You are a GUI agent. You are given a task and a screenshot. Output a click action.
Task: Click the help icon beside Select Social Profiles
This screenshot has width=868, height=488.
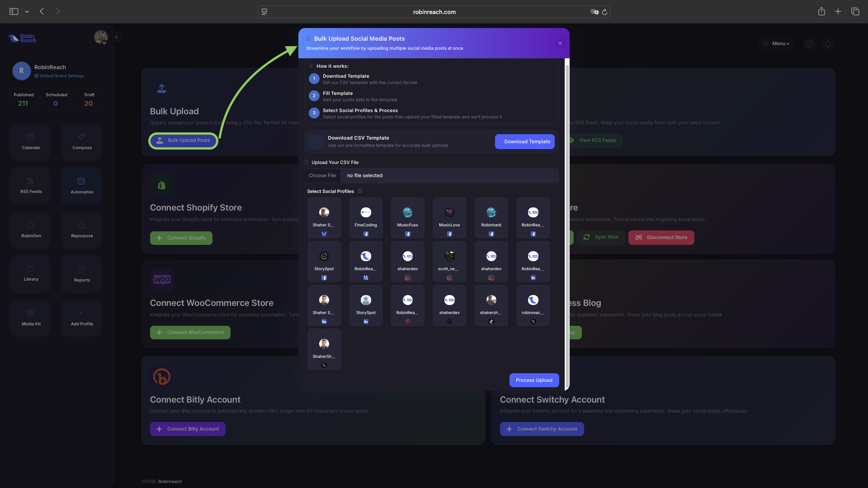[x=360, y=191]
